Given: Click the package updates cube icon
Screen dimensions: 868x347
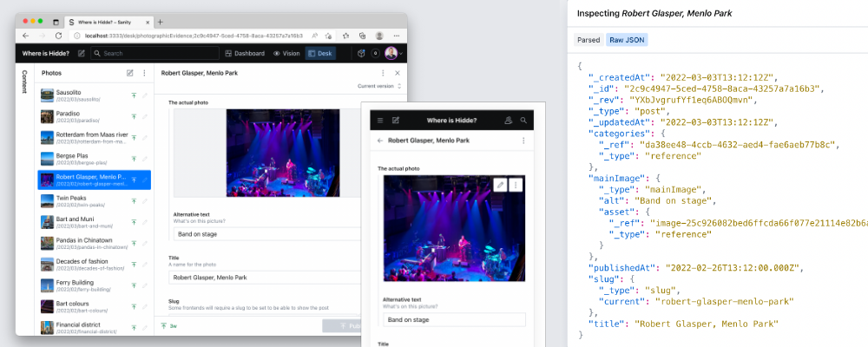Looking at the screenshot, I should coord(361,54).
